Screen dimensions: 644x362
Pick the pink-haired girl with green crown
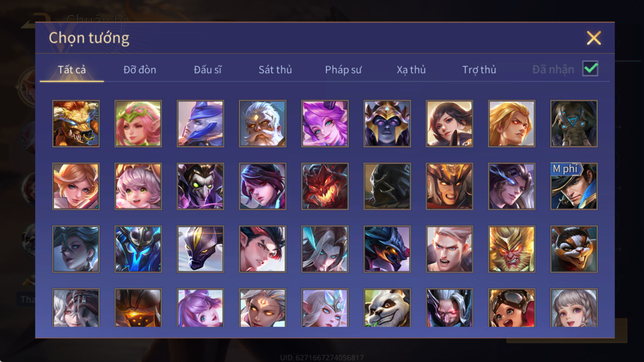[x=138, y=123]
